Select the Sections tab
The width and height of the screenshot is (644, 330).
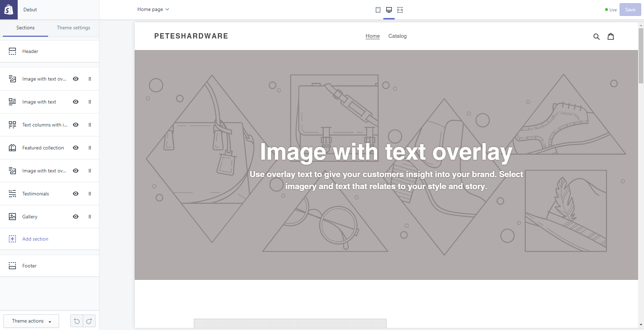click(25, 28)
